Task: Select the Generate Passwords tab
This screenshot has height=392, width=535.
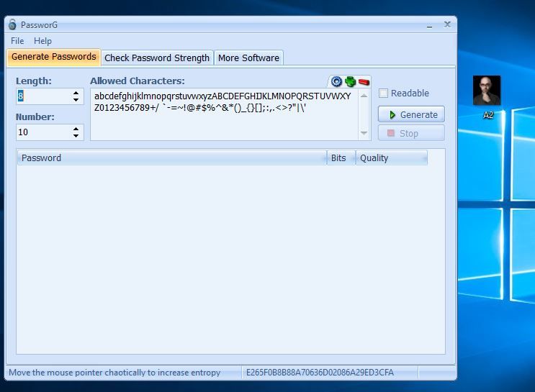Action: [x=53, y=57]
